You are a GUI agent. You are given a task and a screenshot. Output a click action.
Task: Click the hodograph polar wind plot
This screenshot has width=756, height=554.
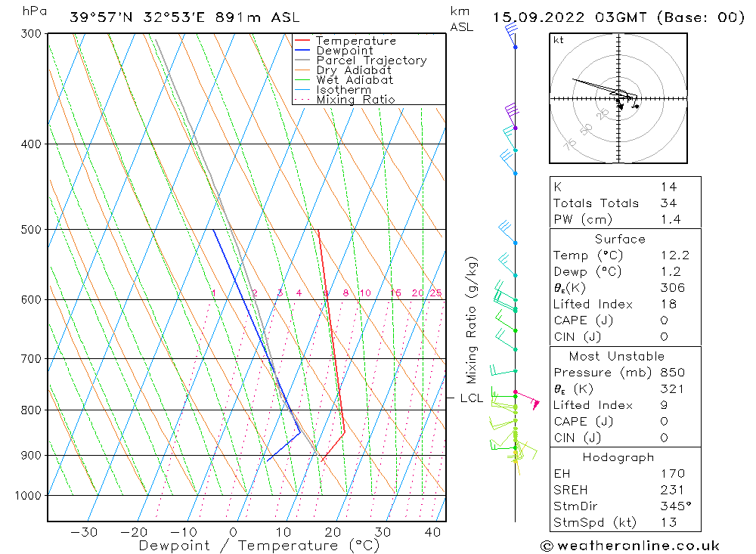618,98
